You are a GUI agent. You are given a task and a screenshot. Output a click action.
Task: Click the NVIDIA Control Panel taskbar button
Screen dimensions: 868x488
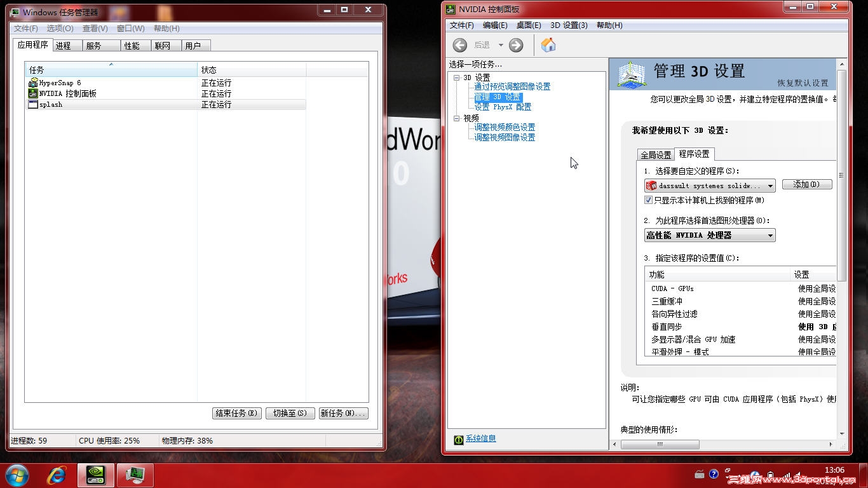(96, 475)
